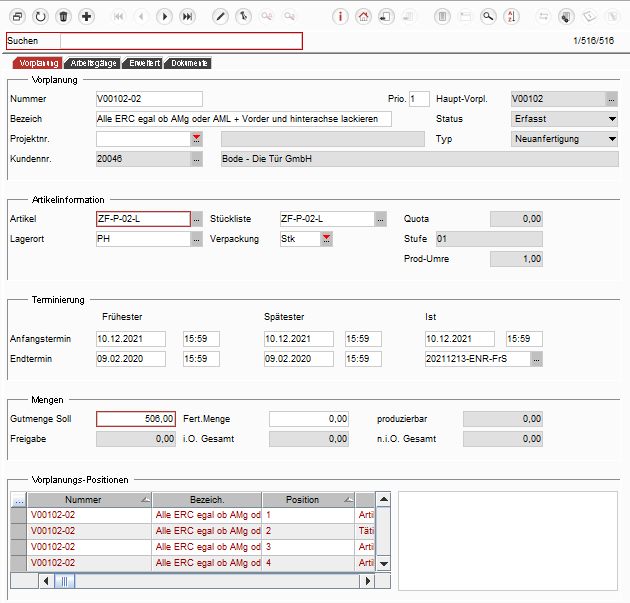Open the red info icon
The image size is (630, 603).
[x=340, y=16]
